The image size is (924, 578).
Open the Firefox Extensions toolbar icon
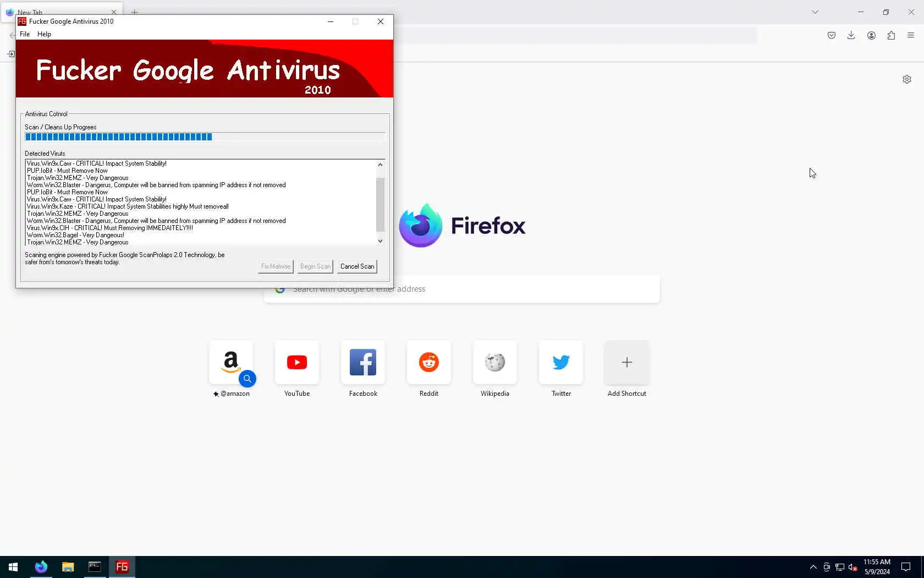point(891,35)
